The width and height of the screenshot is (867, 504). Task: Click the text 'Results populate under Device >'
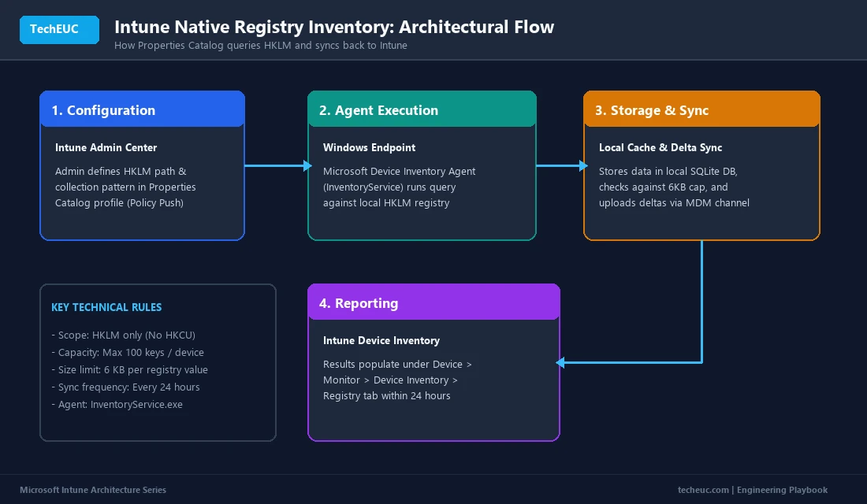tap(397, 364)
